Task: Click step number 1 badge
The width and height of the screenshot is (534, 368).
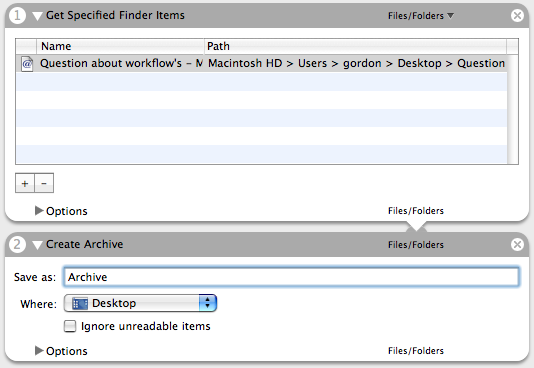Action: pyautogui.click(x=17, y=15)
